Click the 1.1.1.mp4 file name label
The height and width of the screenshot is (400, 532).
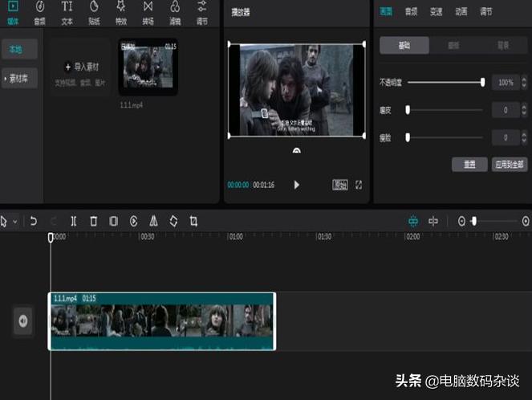coord(132,105)
